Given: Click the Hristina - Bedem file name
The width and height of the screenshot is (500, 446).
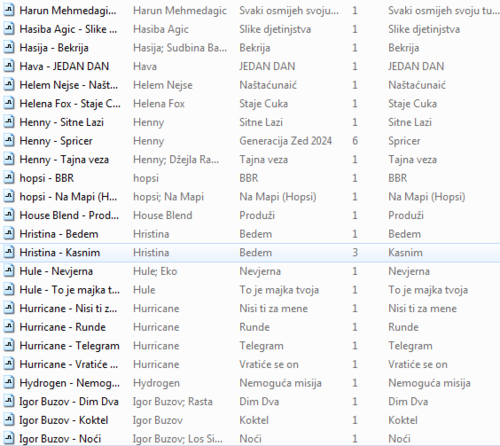Looking at the screenshot, I should [59, 234].
